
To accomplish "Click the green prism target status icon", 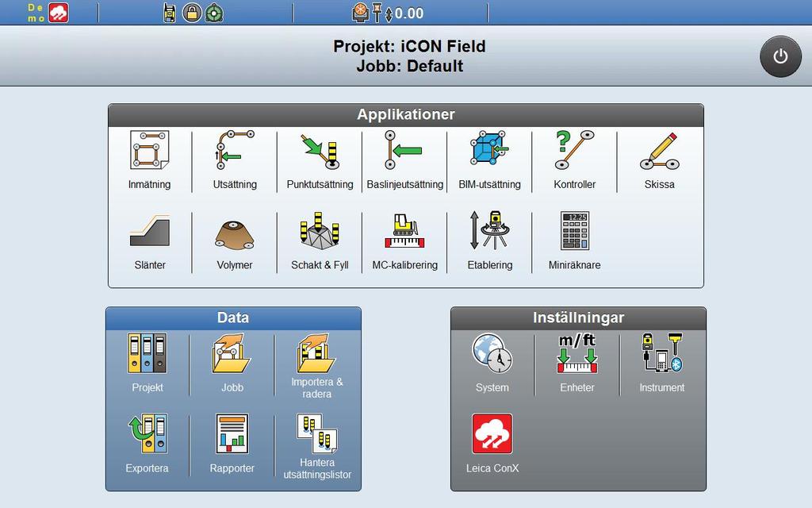I will (x=214, y=13).
